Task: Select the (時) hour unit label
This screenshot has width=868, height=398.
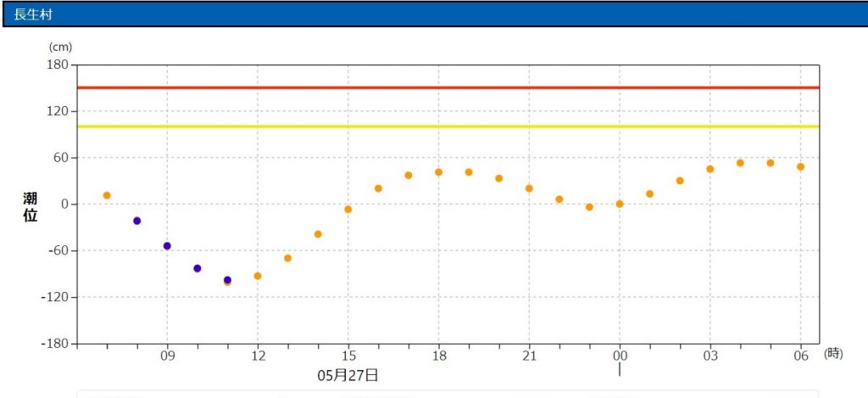Action: click(833, 354)
